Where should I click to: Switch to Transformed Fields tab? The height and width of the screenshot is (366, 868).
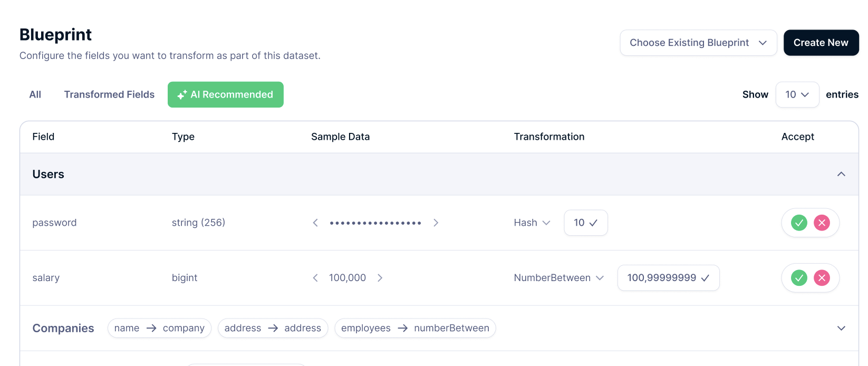coord(109,95)
